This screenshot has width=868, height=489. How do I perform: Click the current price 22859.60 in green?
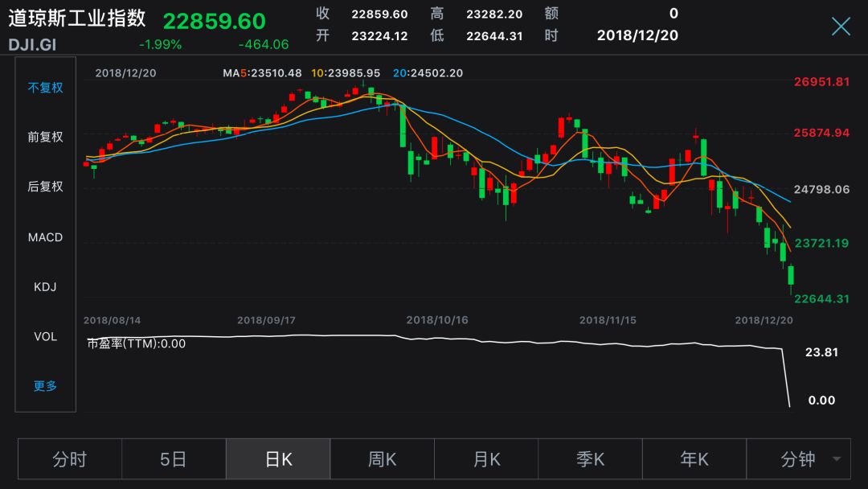[215, 21]
